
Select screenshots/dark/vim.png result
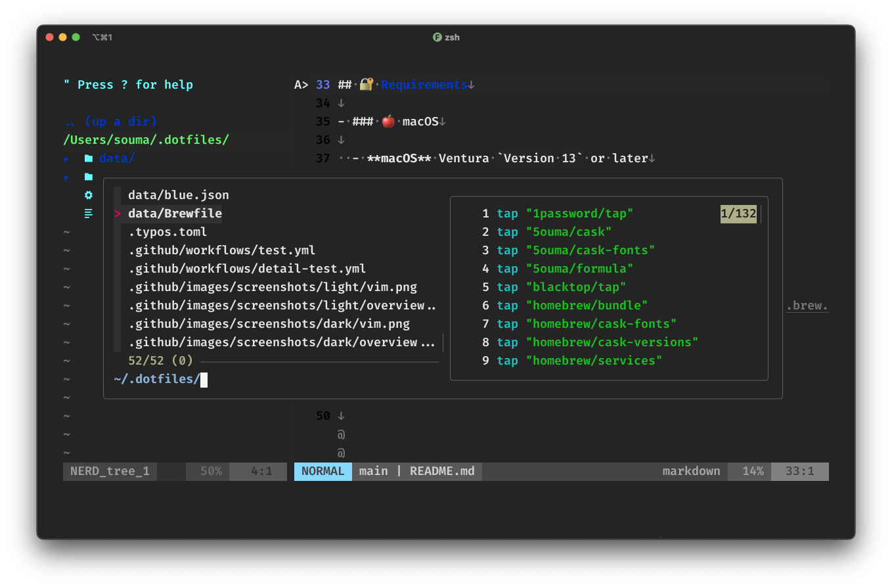point(269,324)
